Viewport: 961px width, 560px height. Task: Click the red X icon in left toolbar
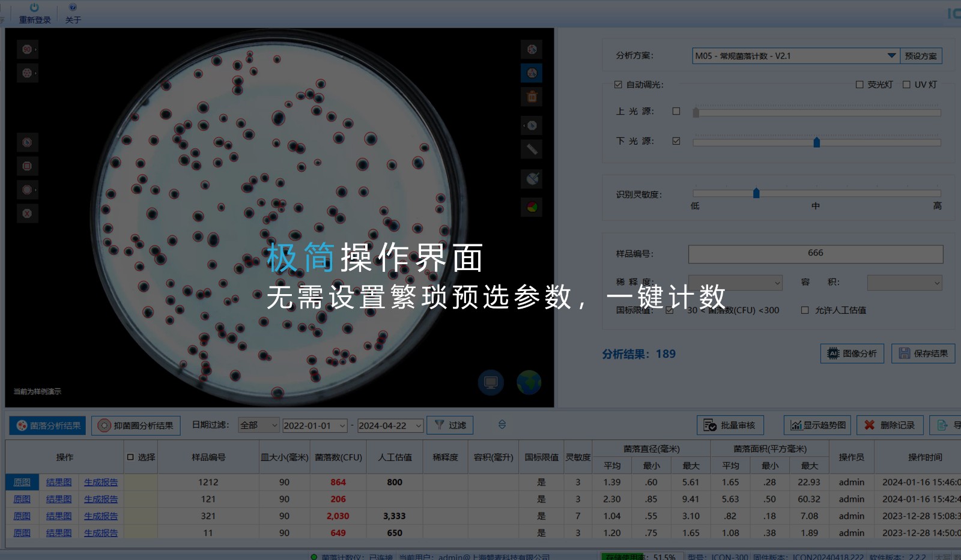(x=27, y=214)
